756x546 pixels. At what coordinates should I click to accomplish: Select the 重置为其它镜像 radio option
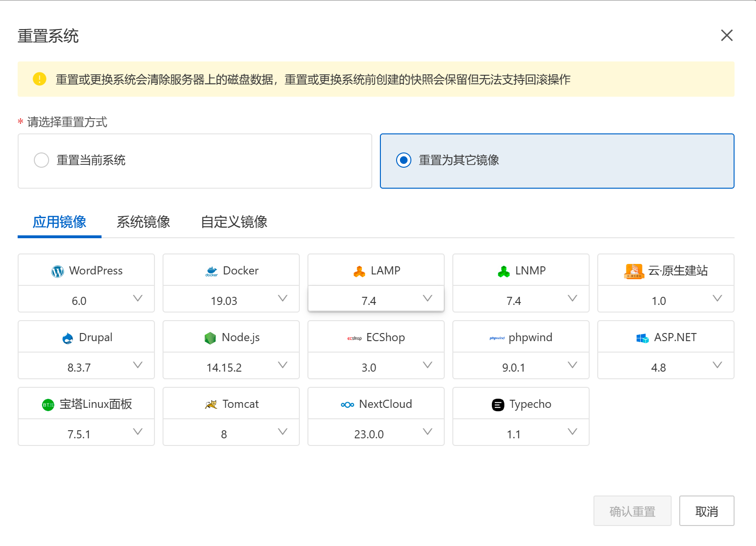(x=404, y=160)
